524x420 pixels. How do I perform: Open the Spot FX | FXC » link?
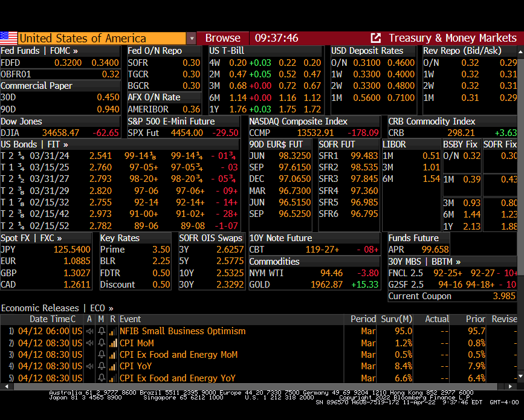(31, 238)
